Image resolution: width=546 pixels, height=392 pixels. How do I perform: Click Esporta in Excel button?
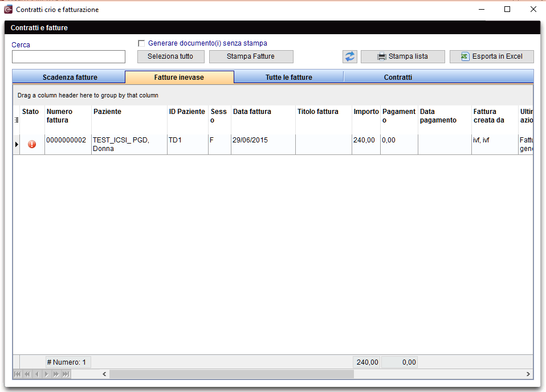click(x=492, y=56)
